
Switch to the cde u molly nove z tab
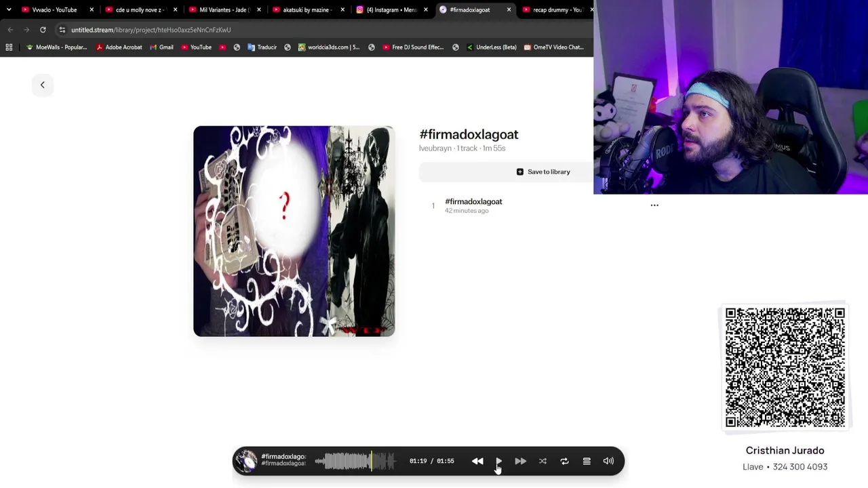(x=139, y=9)
